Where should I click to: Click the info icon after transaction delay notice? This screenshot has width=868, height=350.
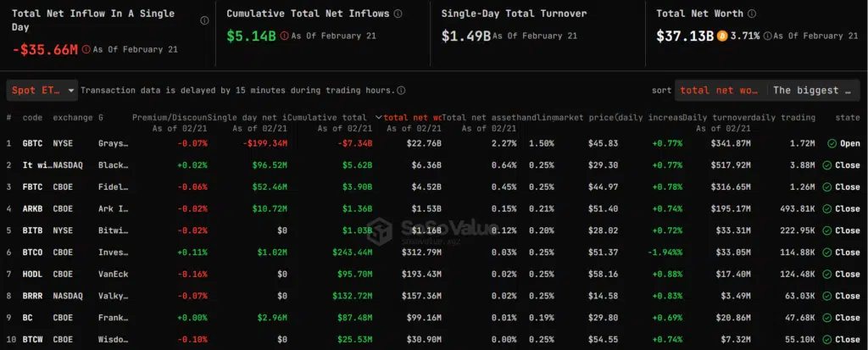click(401, 91)
